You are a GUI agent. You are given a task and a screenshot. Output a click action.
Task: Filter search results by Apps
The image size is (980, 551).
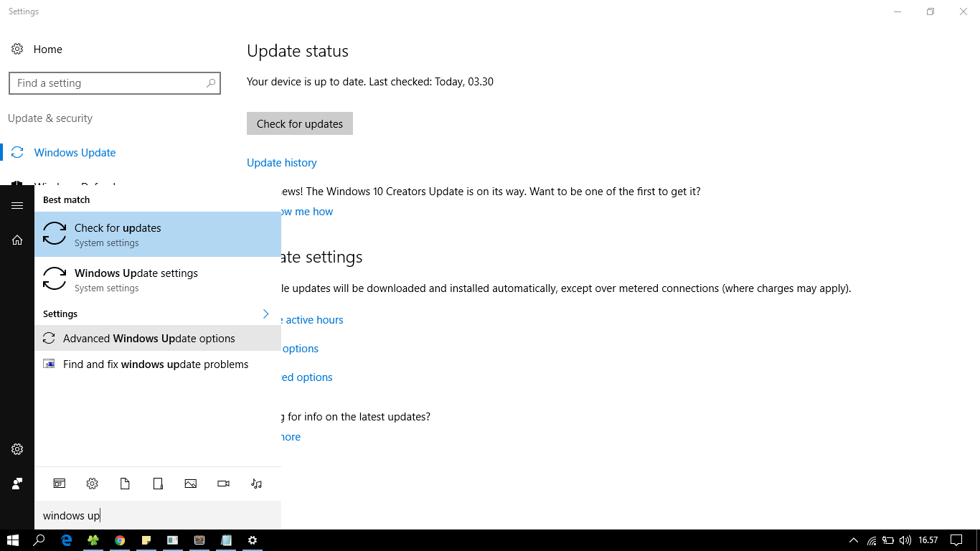pyautogui.click(x=59, y=484)
